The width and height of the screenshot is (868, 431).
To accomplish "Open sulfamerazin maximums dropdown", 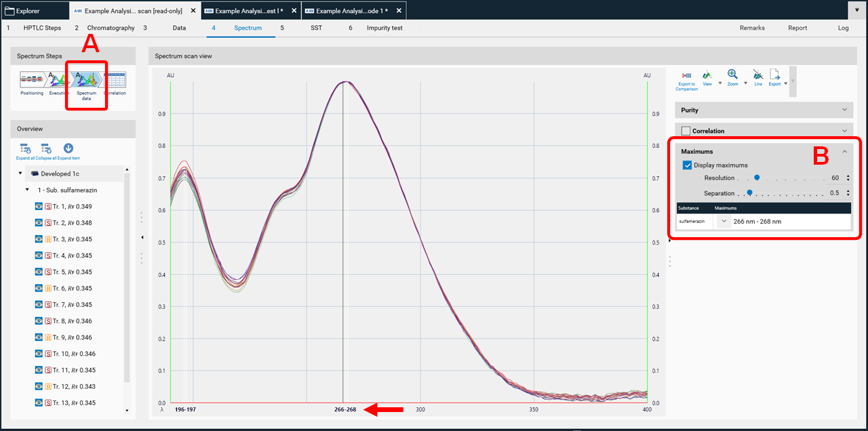I will (x=724, y=221).
